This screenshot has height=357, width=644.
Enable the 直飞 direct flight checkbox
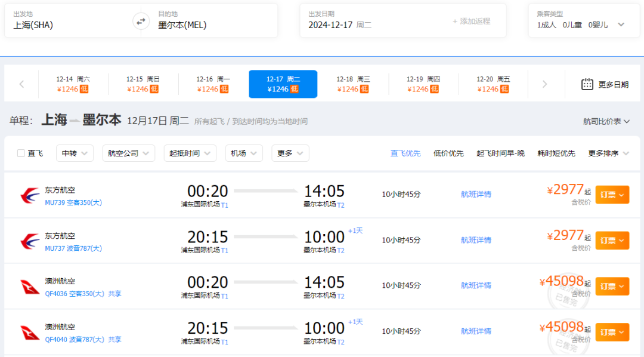[21, 153]
